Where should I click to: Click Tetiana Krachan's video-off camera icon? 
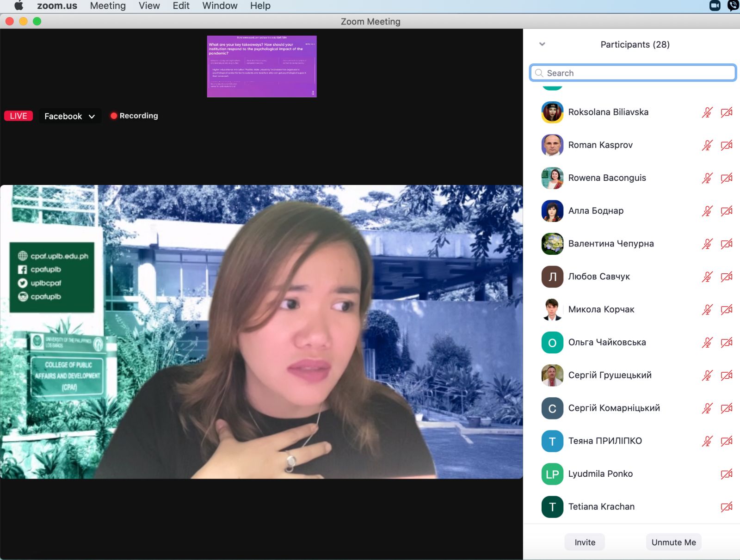click(726, 507)
